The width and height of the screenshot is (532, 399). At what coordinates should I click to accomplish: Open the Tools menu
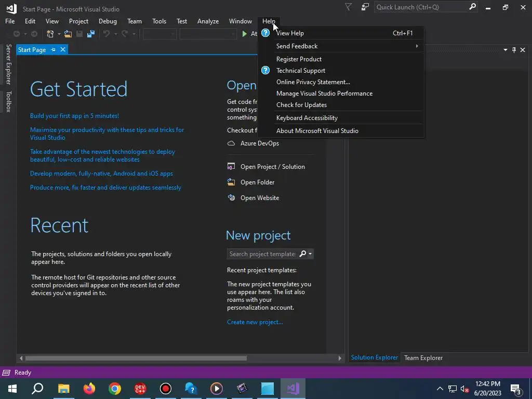tap(159, 21)
